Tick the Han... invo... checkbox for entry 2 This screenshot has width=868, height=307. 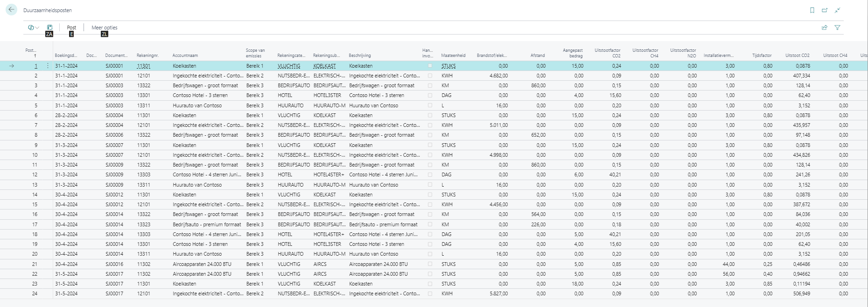point(430,76)
